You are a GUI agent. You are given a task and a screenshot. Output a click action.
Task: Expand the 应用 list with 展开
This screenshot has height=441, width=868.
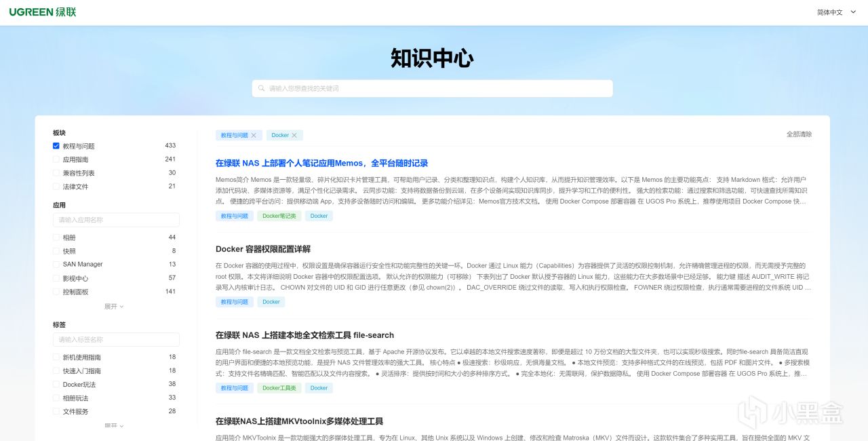[x=114, y=307]
